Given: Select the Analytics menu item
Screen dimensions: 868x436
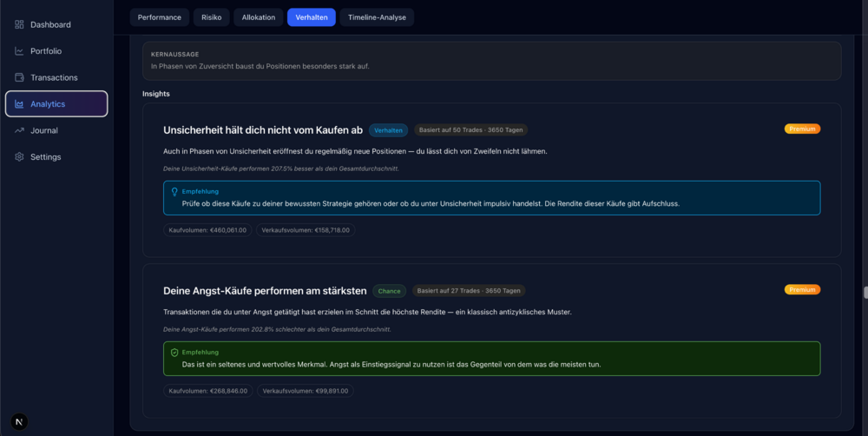Looking at the screenshot, I should coord(56,104).
